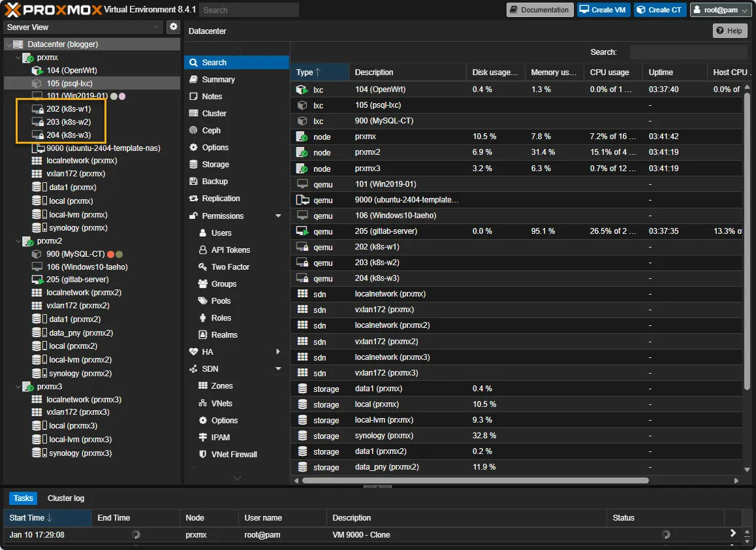Collapse the Datacenter (blogger) tree root
The image size is (756, 550).
[x=8, y=44]
